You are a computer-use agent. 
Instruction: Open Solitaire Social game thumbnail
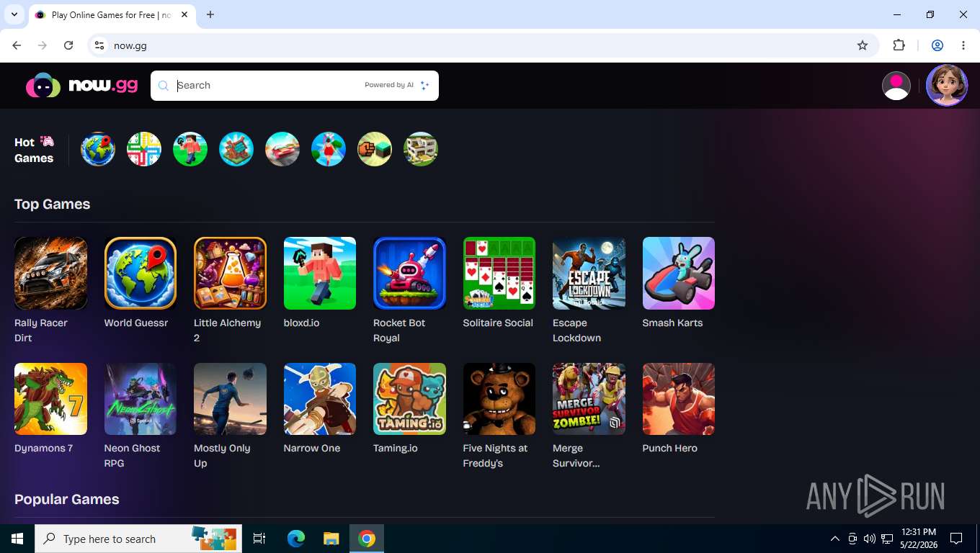(499, 273)
